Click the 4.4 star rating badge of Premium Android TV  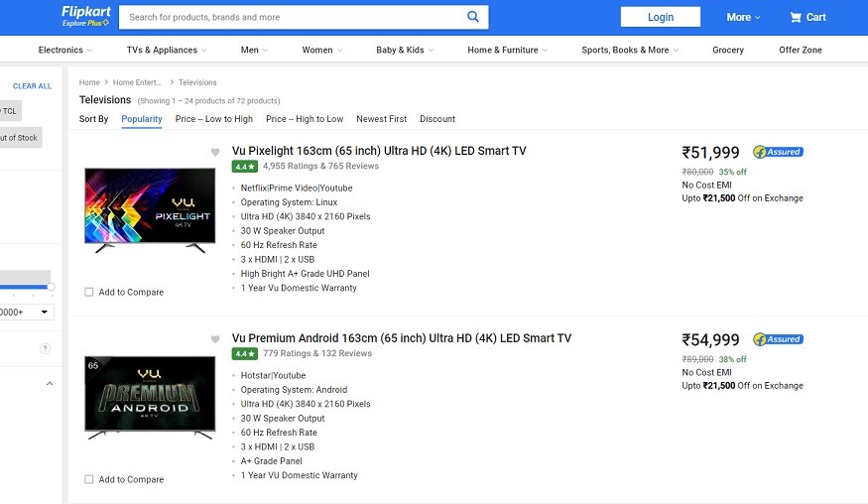tap(245, 353)
